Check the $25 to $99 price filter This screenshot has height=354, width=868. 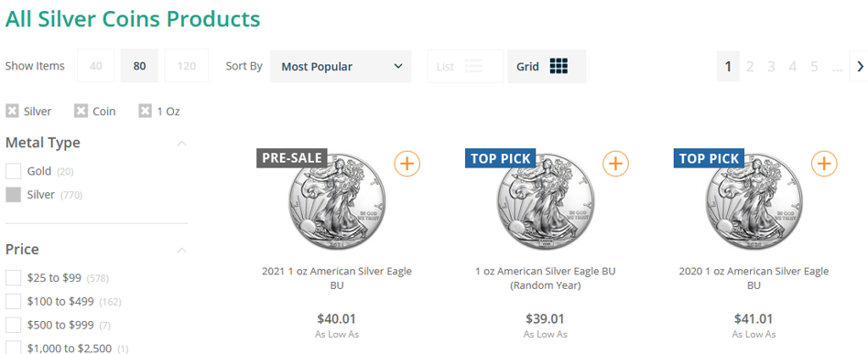click(x=14, y=278)
